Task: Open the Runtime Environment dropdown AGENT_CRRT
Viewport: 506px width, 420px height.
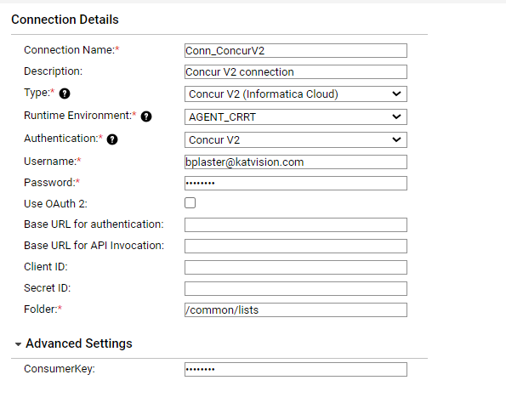Action: [x=296, y=116]
